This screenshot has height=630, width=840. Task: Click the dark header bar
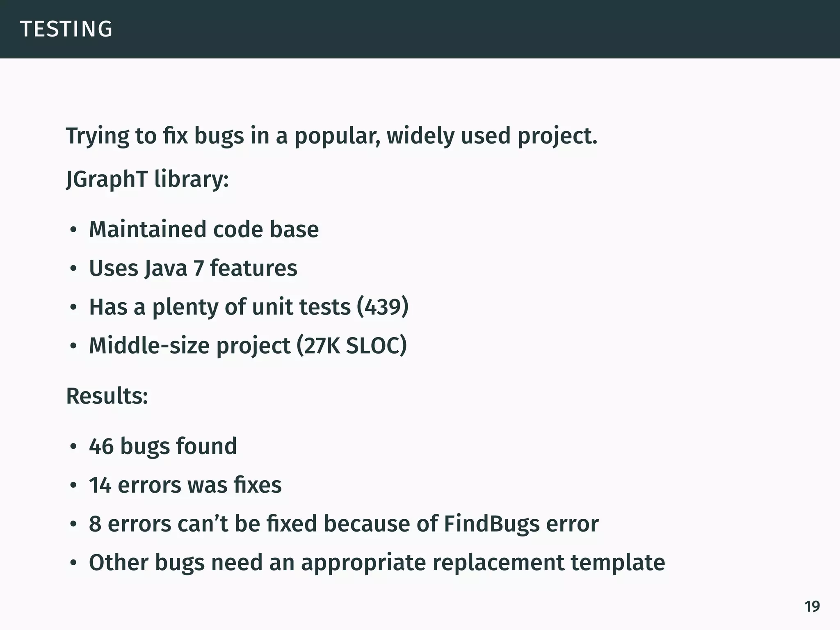420,29
